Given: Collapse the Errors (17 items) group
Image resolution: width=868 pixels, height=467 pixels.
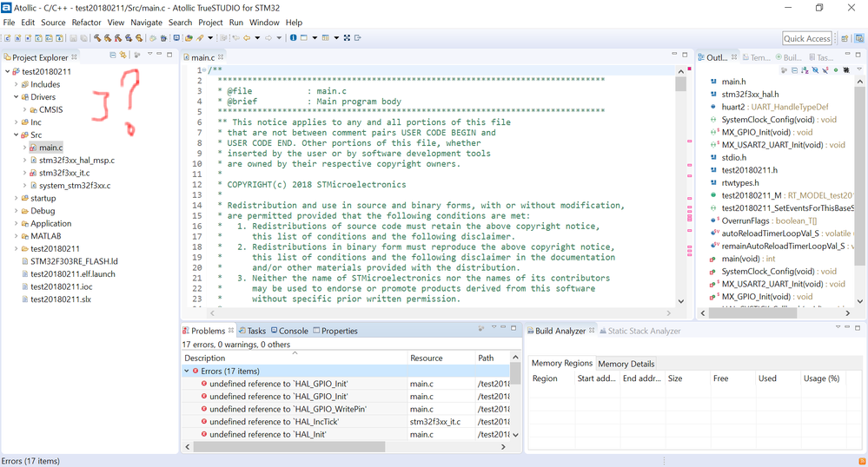Looking at the screenshot, I should coord(187,371).
